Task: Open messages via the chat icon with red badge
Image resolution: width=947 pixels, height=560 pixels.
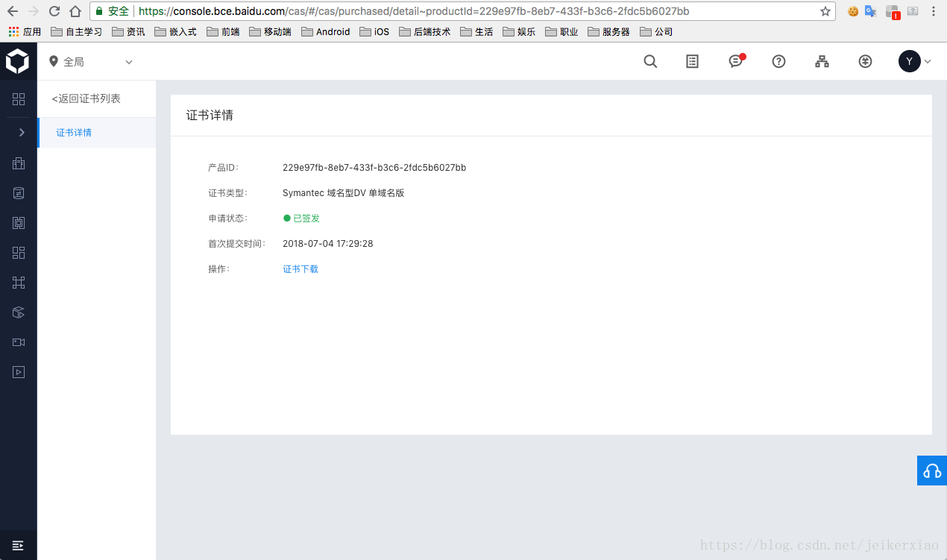Action: click(735, 61)
